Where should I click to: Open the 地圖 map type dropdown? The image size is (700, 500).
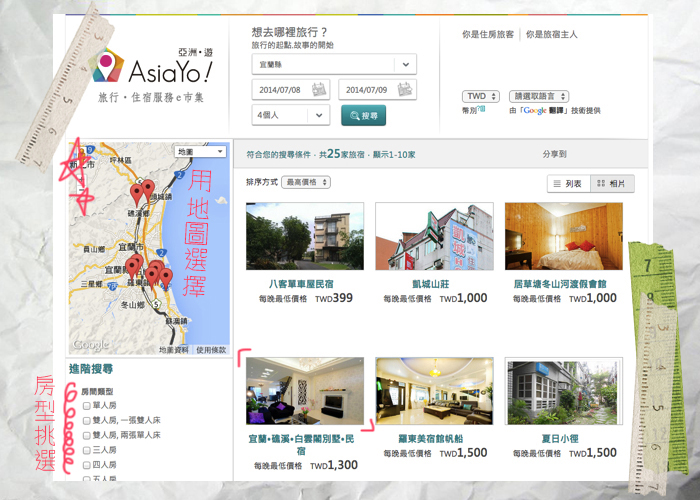point(200,152)
